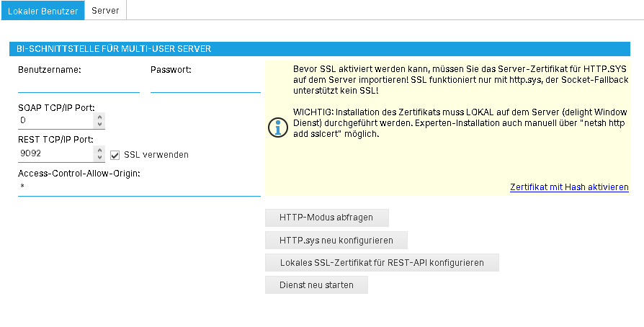Image resolution: width=644 pixels, height=327 pixels.
Task: Open the Zertifikat mit Hash aktivieren link
Action: tap(569, 187)
